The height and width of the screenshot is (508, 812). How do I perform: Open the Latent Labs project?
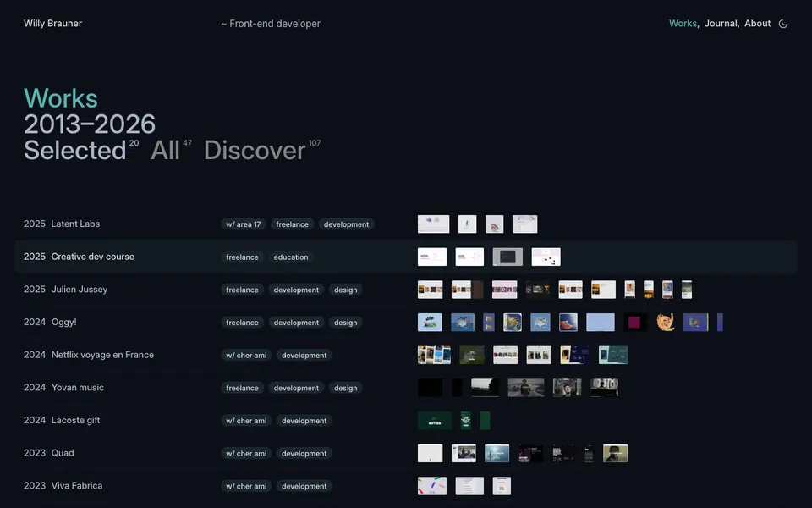point(75,224)
